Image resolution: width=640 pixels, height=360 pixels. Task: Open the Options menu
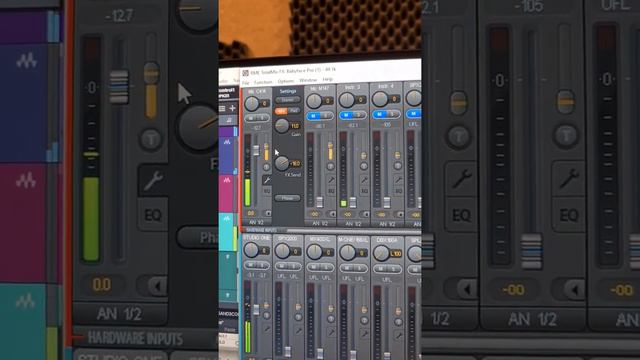[286, 81]
